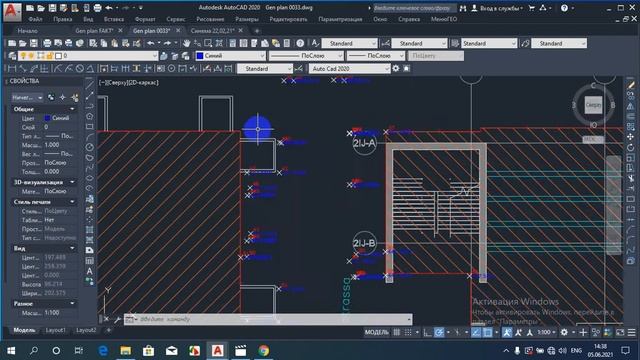640x360 pixels.
Task: Click the blue swatch in color dropdown
Action: pos(200,56)
